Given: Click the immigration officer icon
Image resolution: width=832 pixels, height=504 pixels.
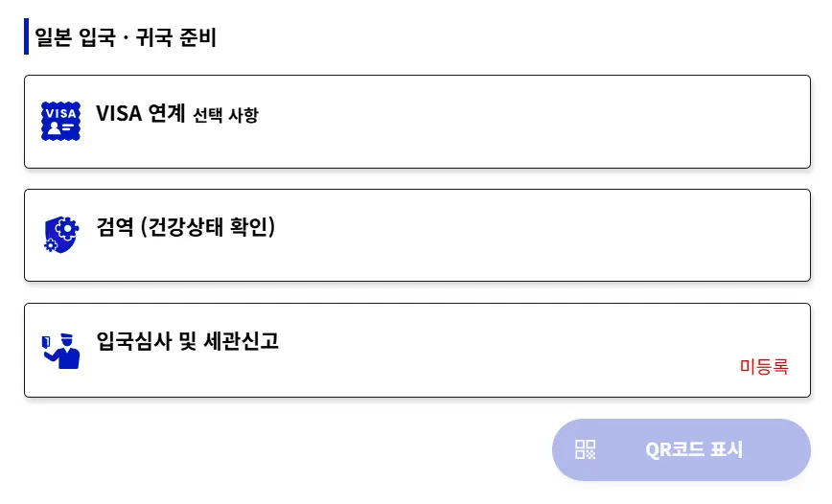Looking at the screenshot, I should point(60,351).
